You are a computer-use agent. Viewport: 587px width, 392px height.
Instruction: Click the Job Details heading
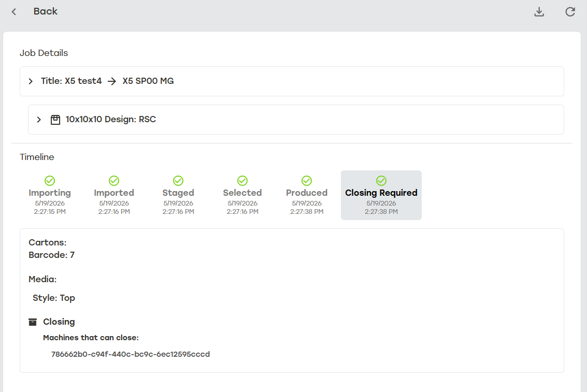point(44,53)
